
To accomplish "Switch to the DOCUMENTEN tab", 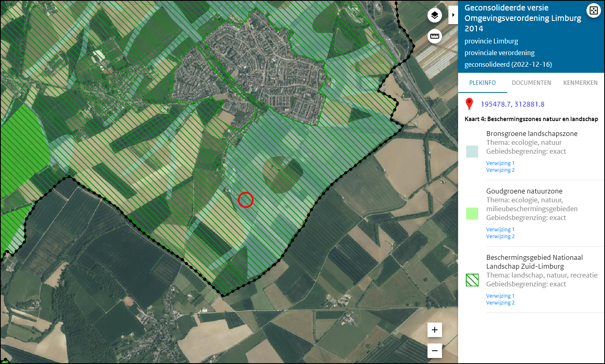I will [531, 83].
